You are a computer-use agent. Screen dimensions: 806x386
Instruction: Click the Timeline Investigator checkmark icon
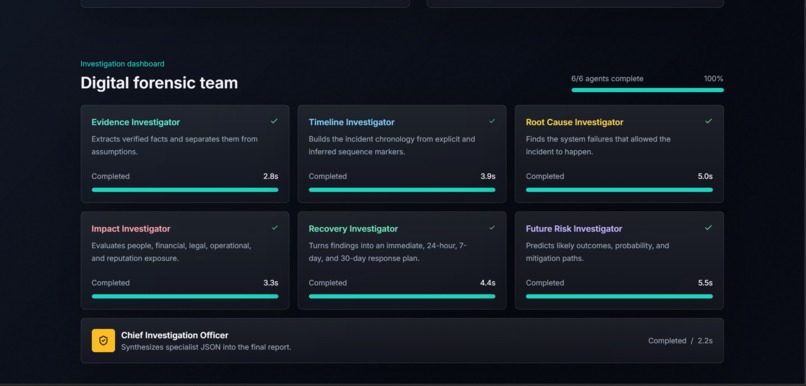492,121
